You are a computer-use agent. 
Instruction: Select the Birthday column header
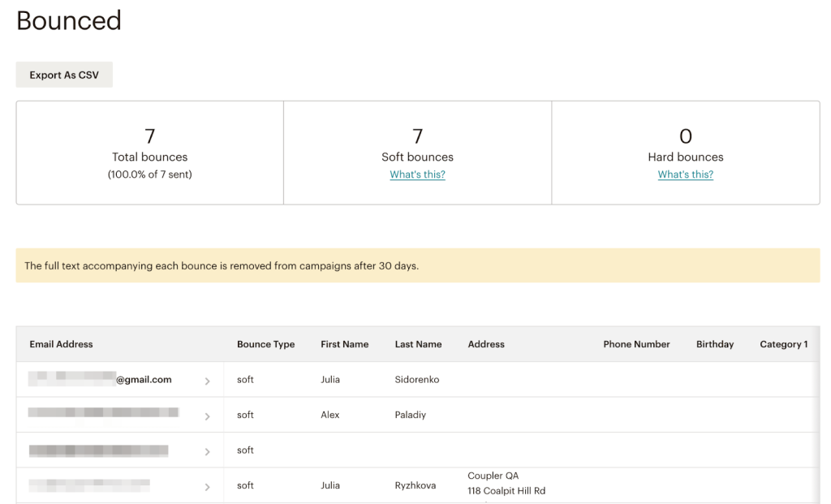click(x=714, y=344)
